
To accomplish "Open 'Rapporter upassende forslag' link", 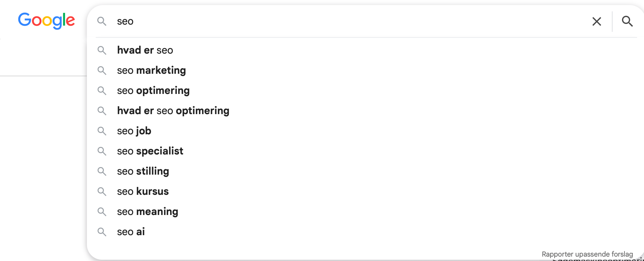I will tap(587, 254).
